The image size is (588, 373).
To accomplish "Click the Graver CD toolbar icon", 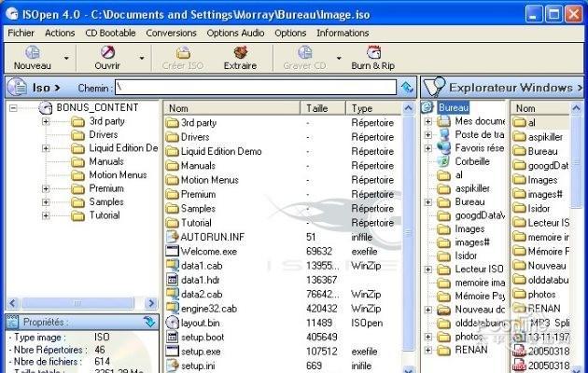I will [304, 52].
